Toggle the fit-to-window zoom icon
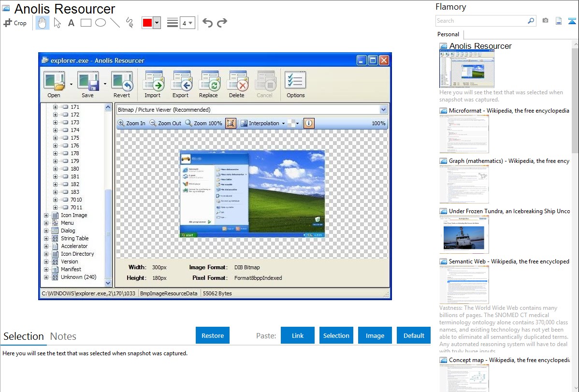 point(231,123)
